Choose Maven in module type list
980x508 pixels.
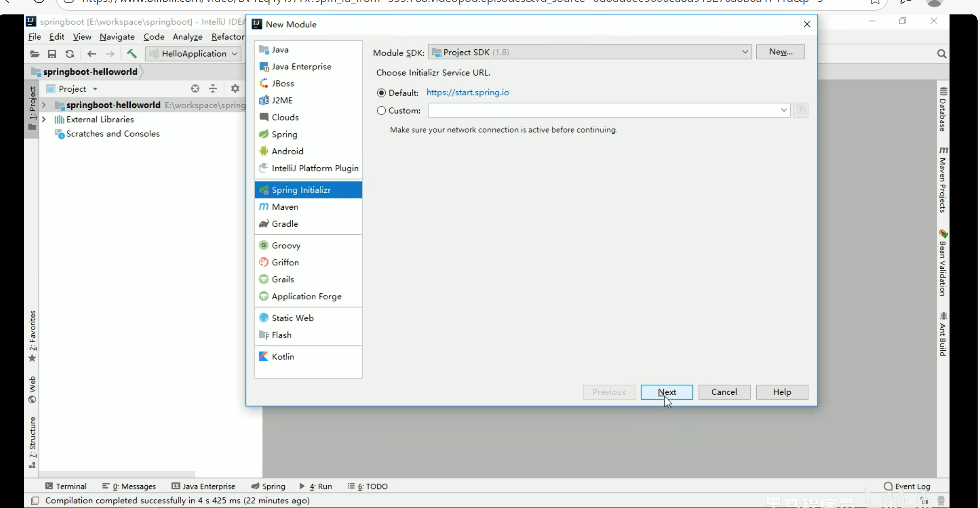tap(285, 207)
